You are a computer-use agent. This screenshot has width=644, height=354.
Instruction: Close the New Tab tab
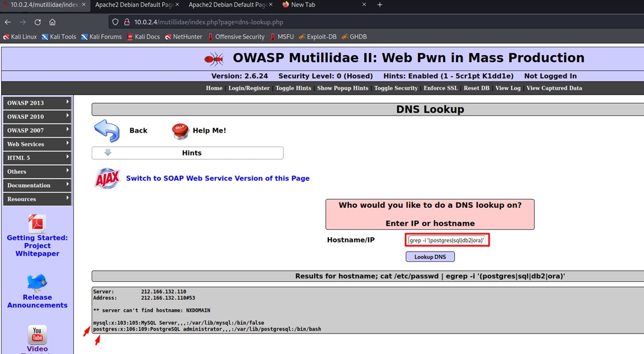click(x=364, y=5)
